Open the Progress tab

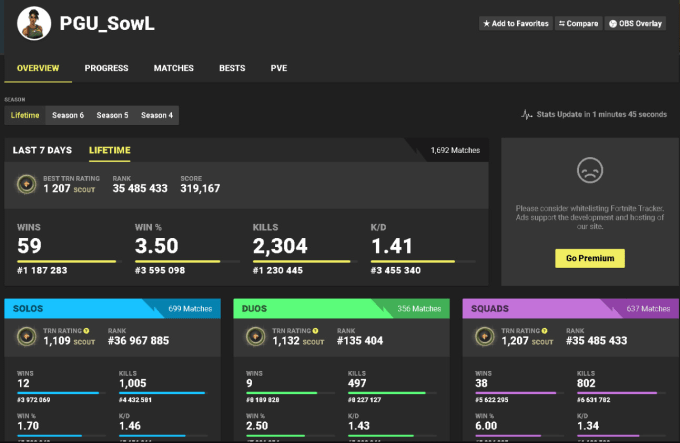click(x=106, y=68)
